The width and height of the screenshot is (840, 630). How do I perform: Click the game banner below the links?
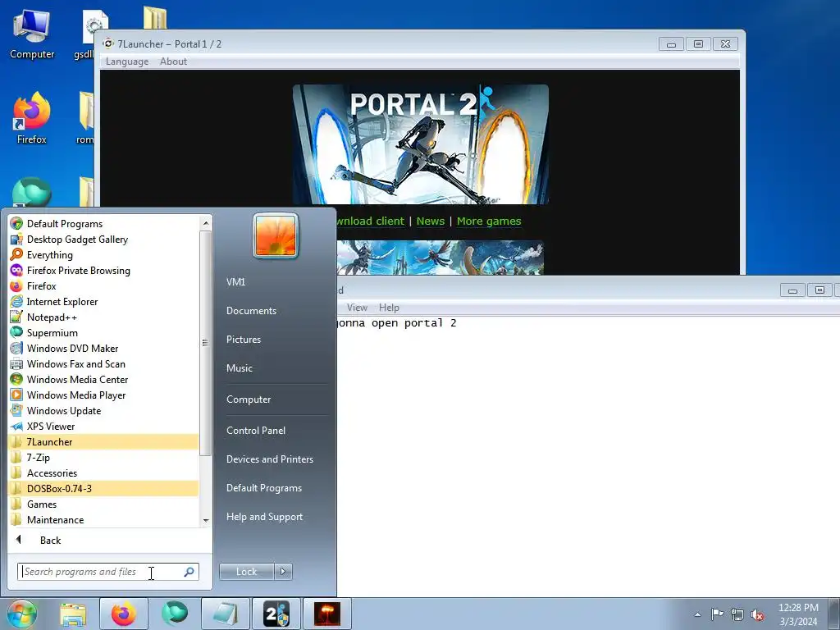tap(441, 258)
